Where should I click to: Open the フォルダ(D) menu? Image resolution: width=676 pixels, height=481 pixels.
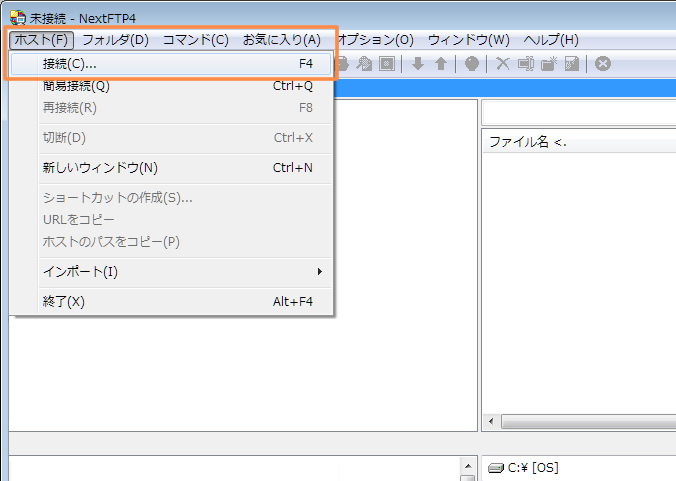(115, 40)
